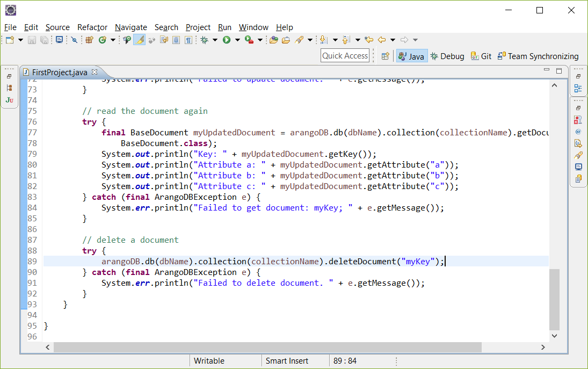Image resolution: width=588 pixels, height=369 pixels.
Task: Open the New wizard dropdown arrow
Action: [x=20, y=40]
